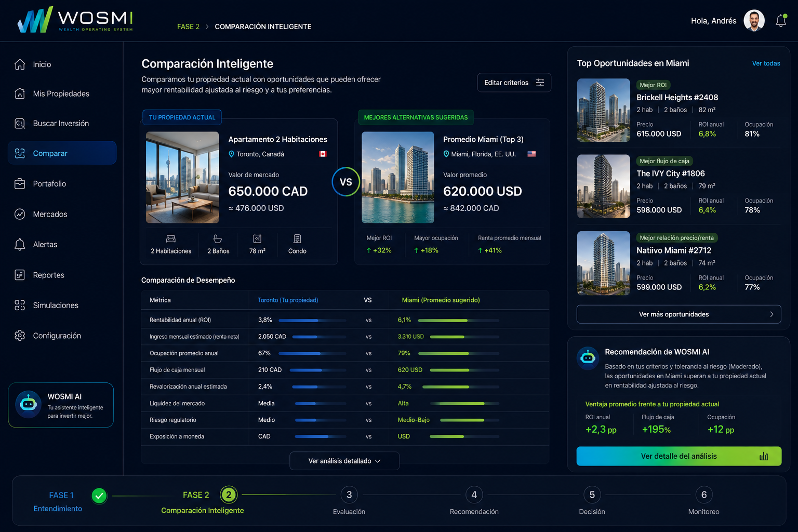
Task: Open the Natiivo Miami #2712 thumbnail
Action: (604, 263)
